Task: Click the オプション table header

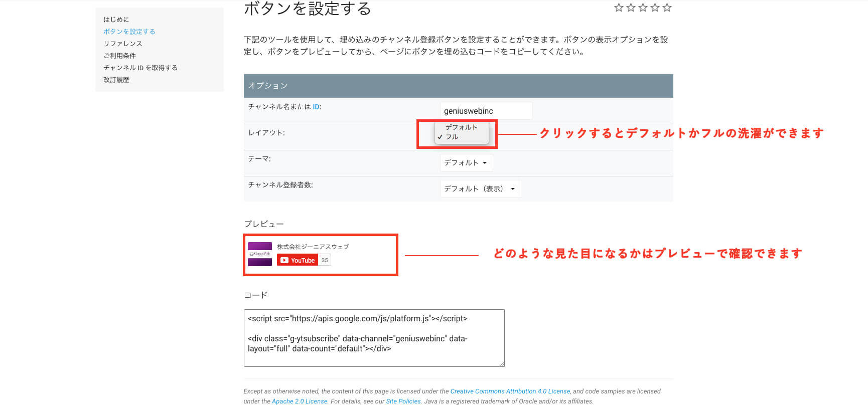Action: [458, 86]
